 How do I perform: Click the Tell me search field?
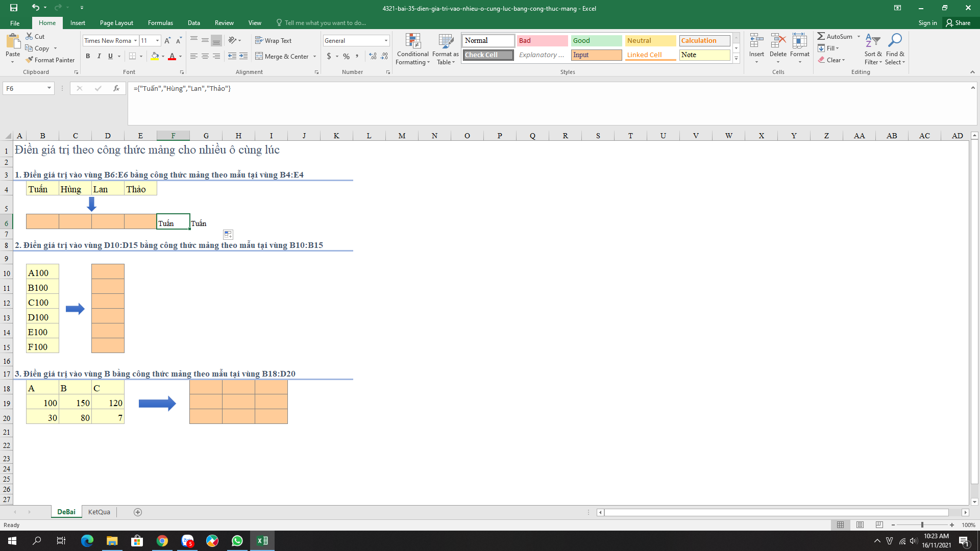click(x=325, y=23)
